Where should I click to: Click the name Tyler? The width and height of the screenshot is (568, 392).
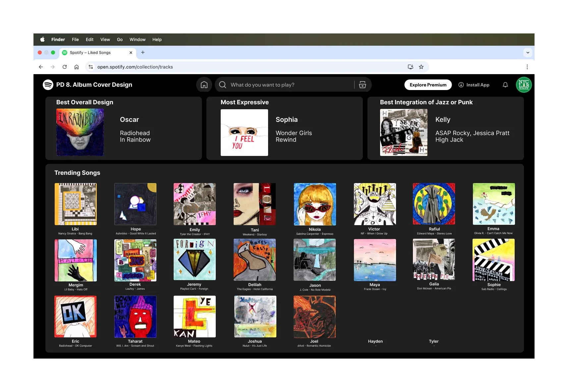pyautogui.click(x=434, y=341)
